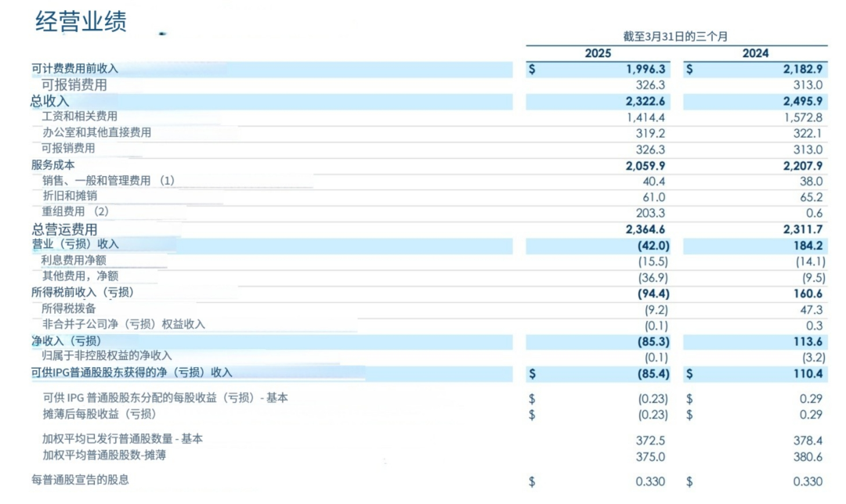
Task: Click the net loss value (85.3)
Action: (x=653, y=342)
